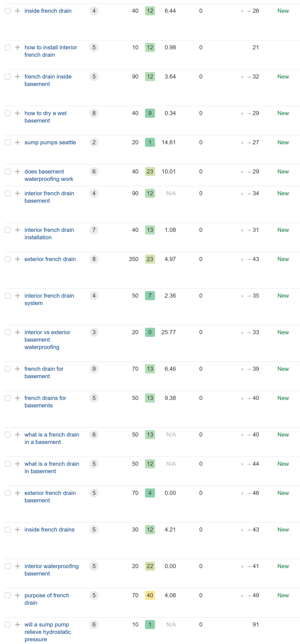Viewport: 300px width, 644px height.
Task: Click plus icon for 'interior vs exterior basement waterproofing'
Action: pos(18,332)
